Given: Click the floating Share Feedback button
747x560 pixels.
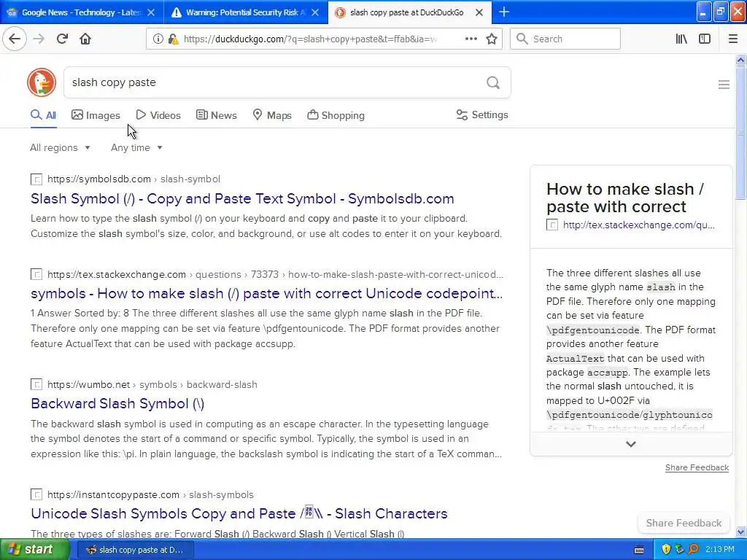Looking at the screenshot, I should [x=684, y=523].
